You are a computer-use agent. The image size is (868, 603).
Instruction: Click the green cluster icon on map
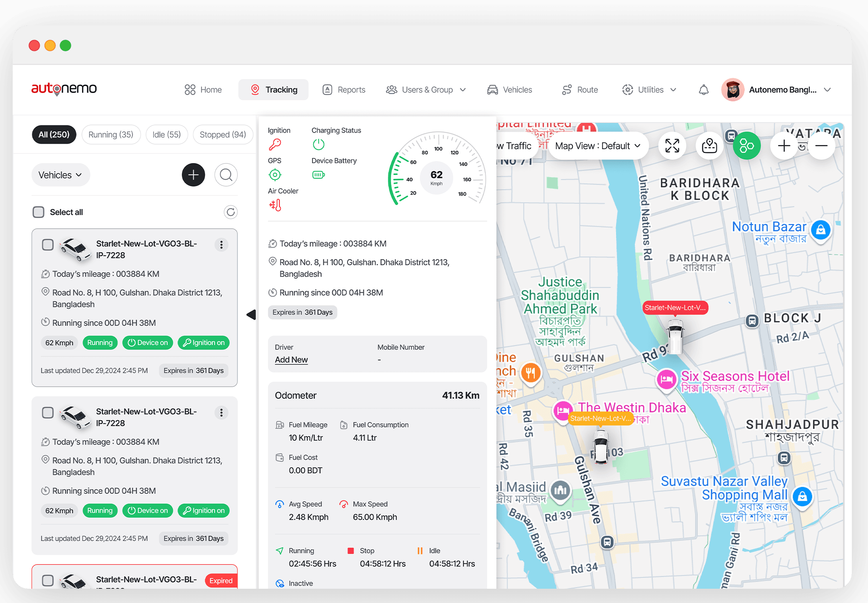tap(746, 146)
